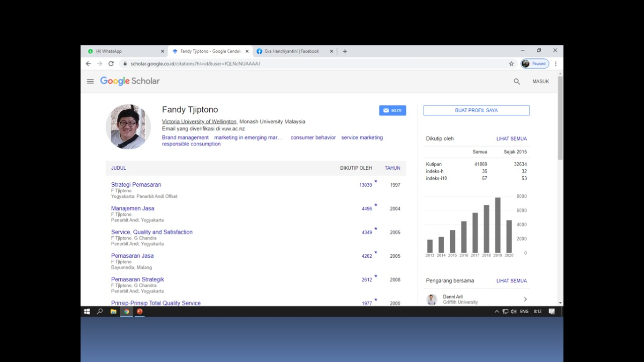The width and height of the screenshot is (644, 362).
Task: Click the responsible consumption interest link
Action: 191,144
